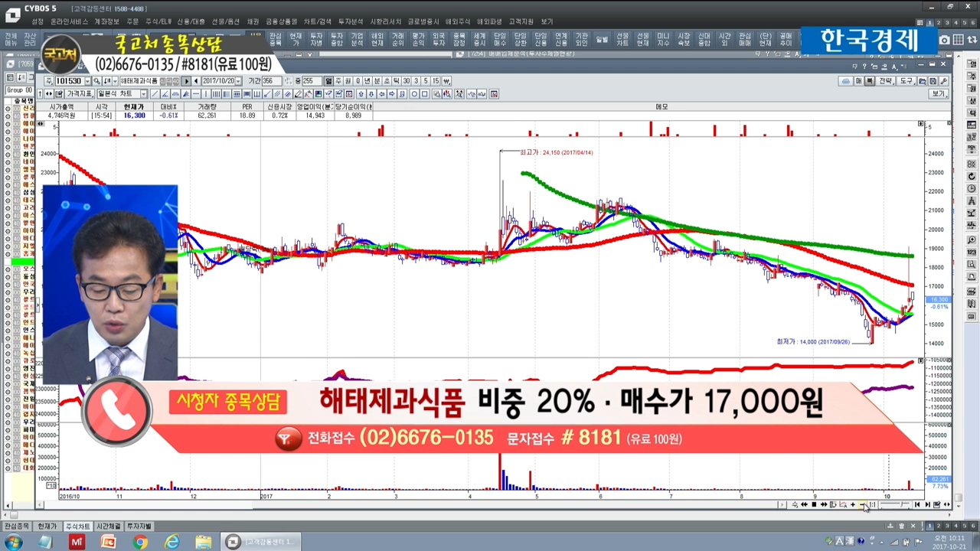The image size is (980, 551).
Task: Click the 가격지표 button
Action: click(78, 94)
